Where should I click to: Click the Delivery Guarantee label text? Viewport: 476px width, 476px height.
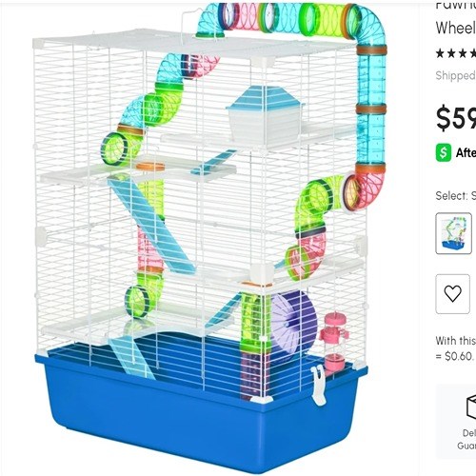pyautogui.click(x=468, y=440)
